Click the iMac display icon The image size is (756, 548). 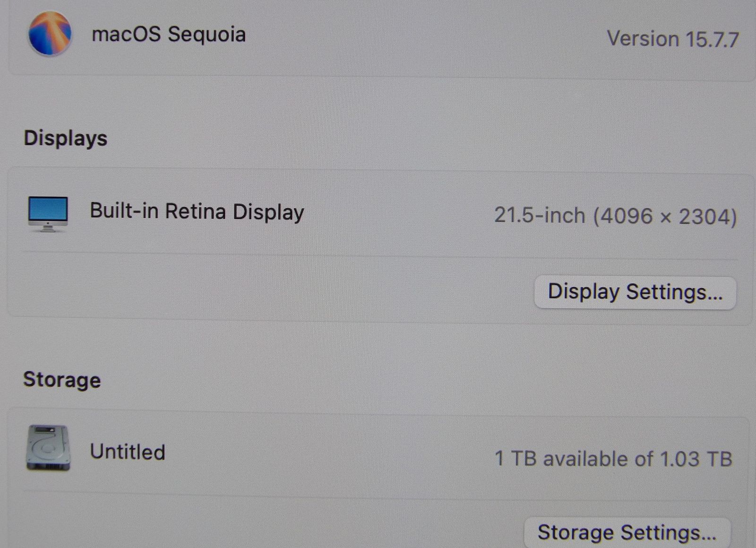click(48, 214)
